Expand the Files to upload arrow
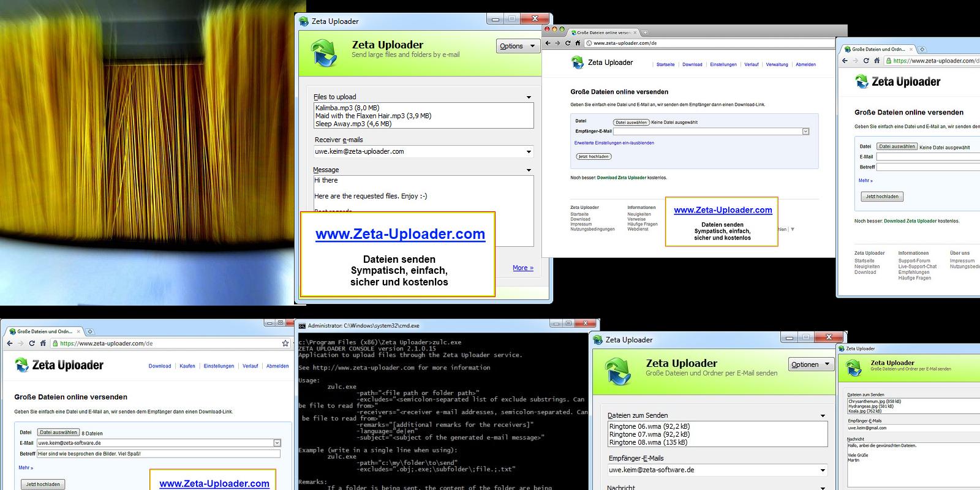 click(x=529, y=97)
